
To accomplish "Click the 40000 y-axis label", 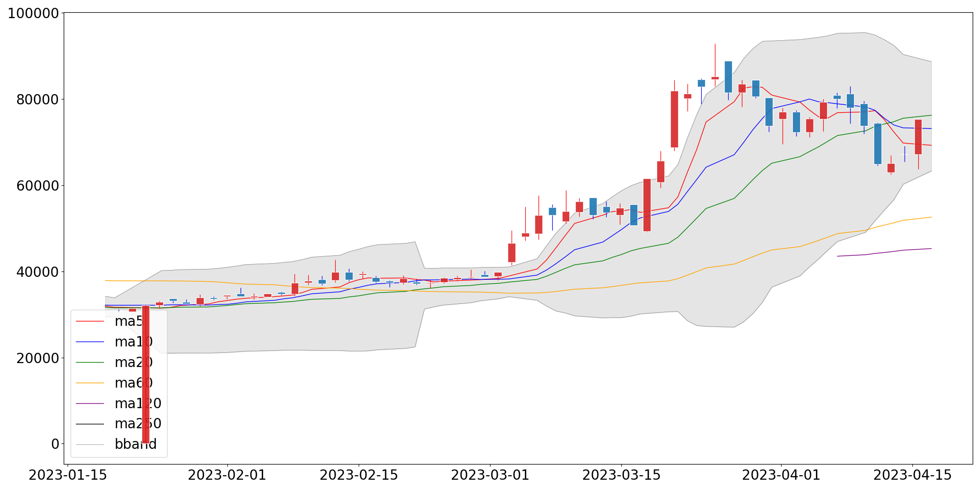I will 38,272.
